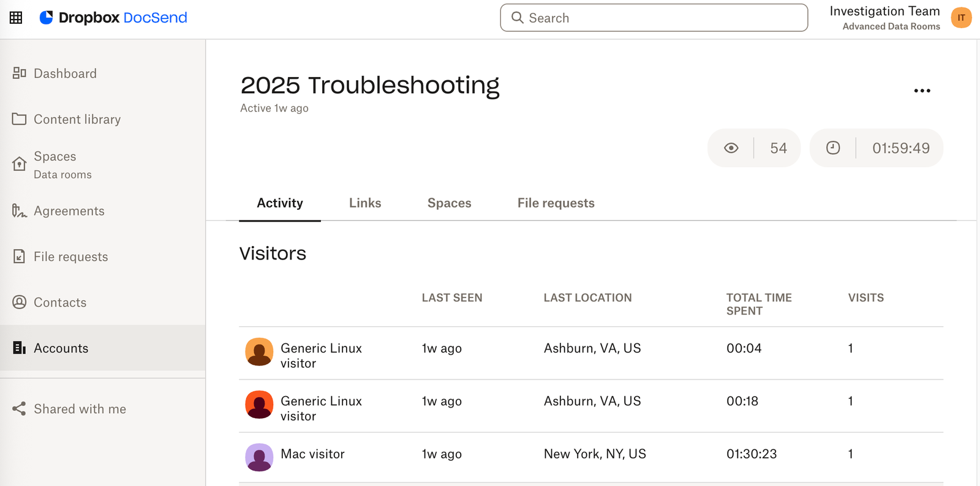Select the Spaces tab

(449, 203)
